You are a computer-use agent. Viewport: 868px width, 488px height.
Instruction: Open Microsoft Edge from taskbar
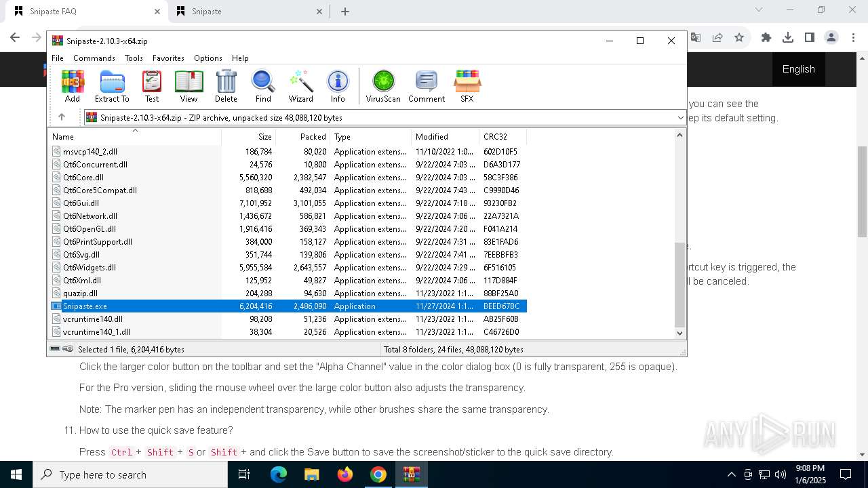(x=279, y=474)
